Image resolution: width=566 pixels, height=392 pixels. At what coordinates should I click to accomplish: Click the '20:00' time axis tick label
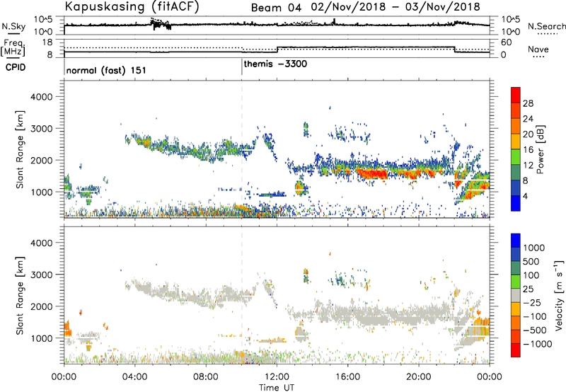tap(419, 377)
